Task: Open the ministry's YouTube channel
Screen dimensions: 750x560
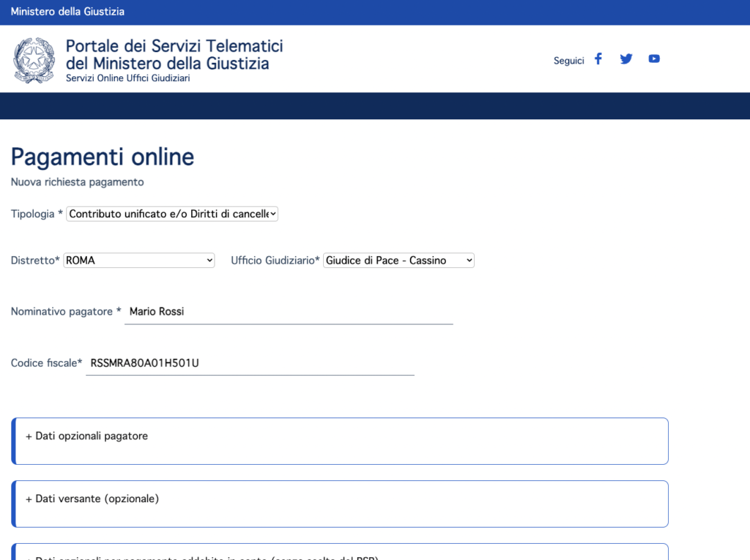Action: [x=653, y=59]
